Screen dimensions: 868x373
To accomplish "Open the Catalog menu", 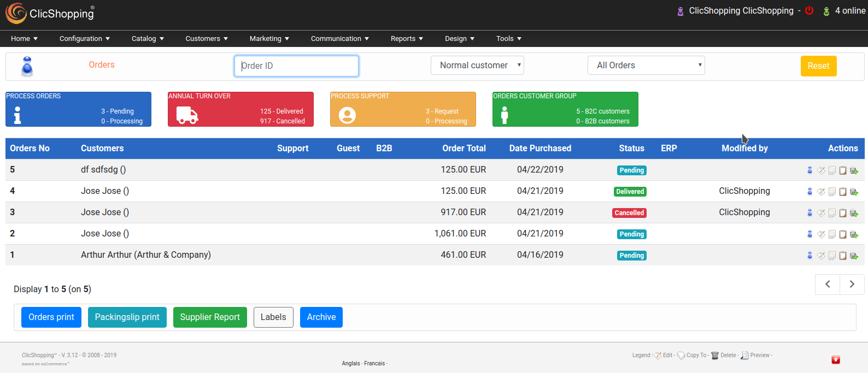I will (x=148, y=38).
